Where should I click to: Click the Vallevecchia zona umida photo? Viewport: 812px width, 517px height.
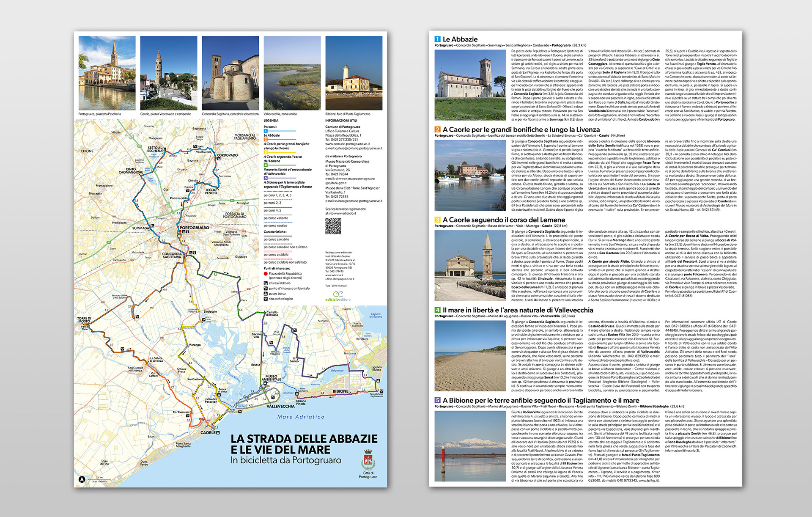(x=292, y=73)
